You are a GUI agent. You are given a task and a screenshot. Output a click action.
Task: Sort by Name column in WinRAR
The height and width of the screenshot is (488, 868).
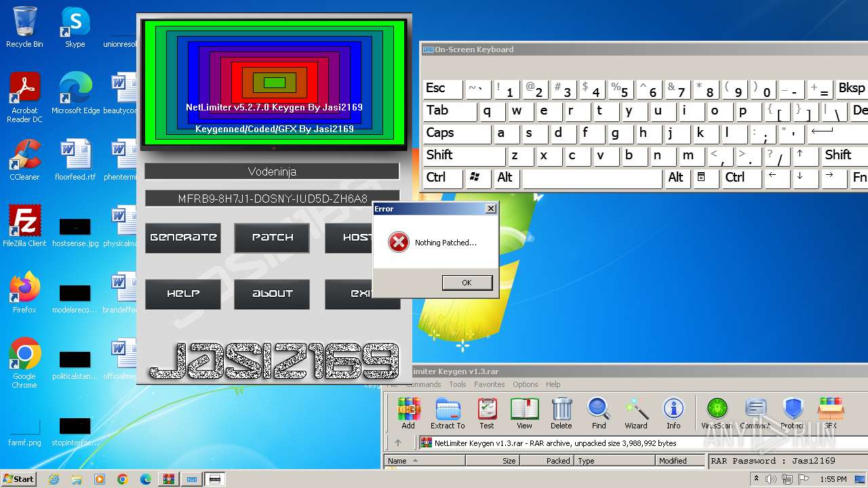pos(425,461)
